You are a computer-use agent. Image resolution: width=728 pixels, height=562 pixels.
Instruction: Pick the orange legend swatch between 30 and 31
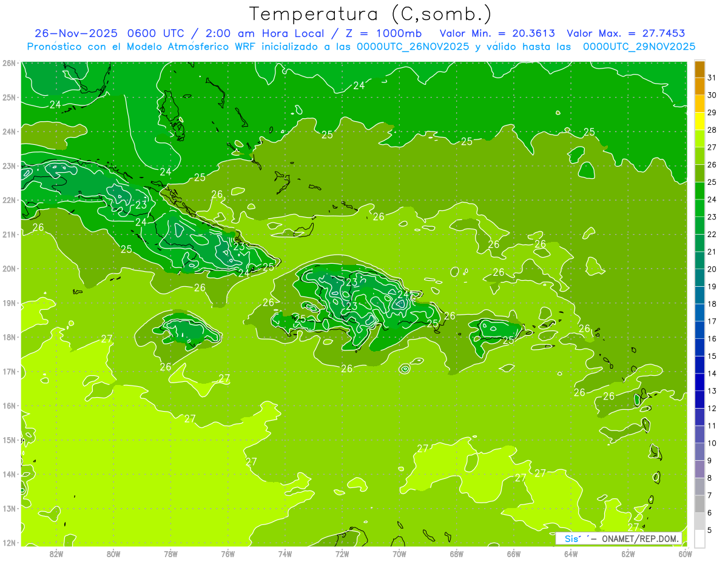tap(699, 87)
